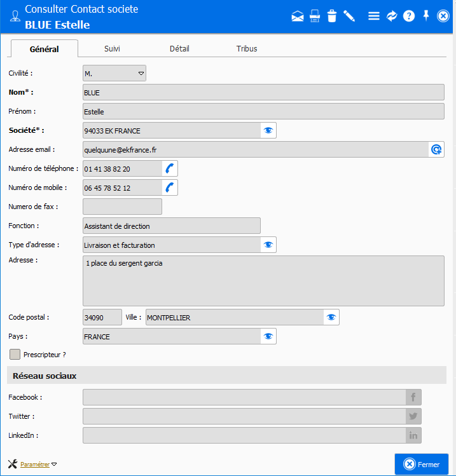Pin the window with pushpin icon
This screenshot has height=476, width=456.
[x=426, y=16]
